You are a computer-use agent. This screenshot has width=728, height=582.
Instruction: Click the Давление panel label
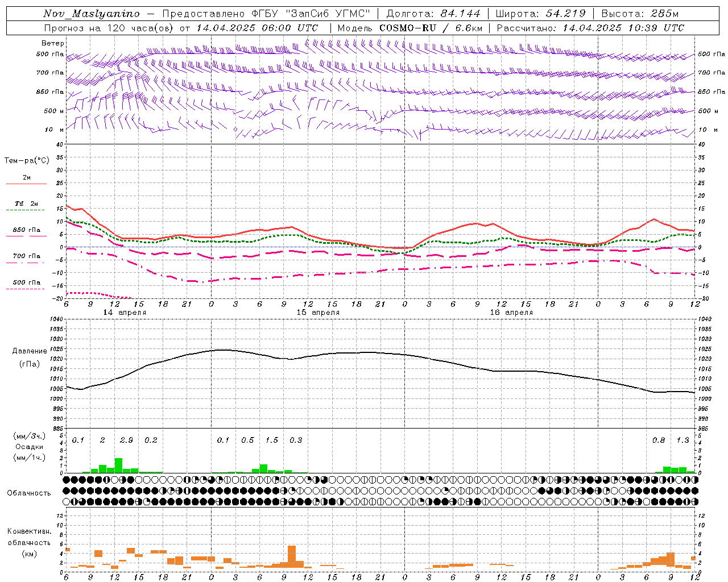(x=29, y=351)
